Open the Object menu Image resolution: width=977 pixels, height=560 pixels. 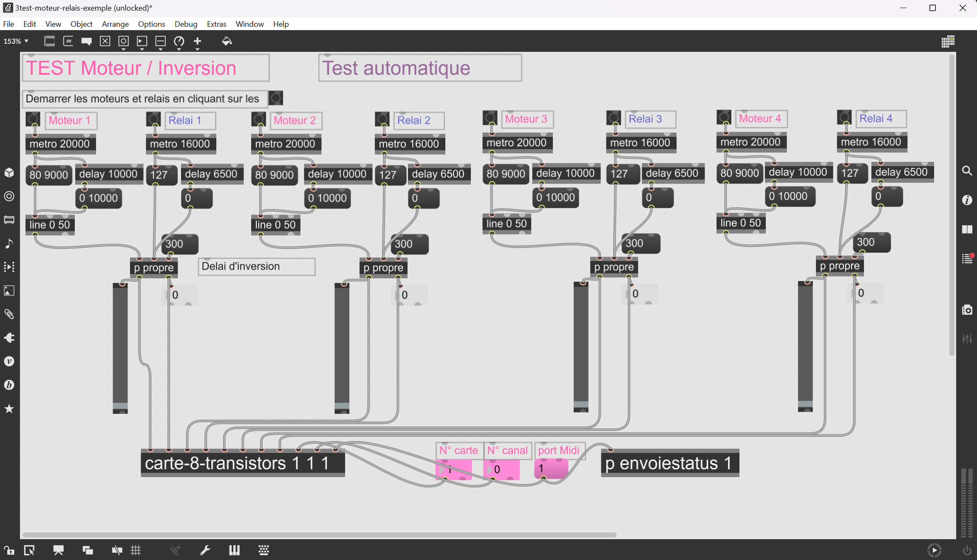click(81, 24)
